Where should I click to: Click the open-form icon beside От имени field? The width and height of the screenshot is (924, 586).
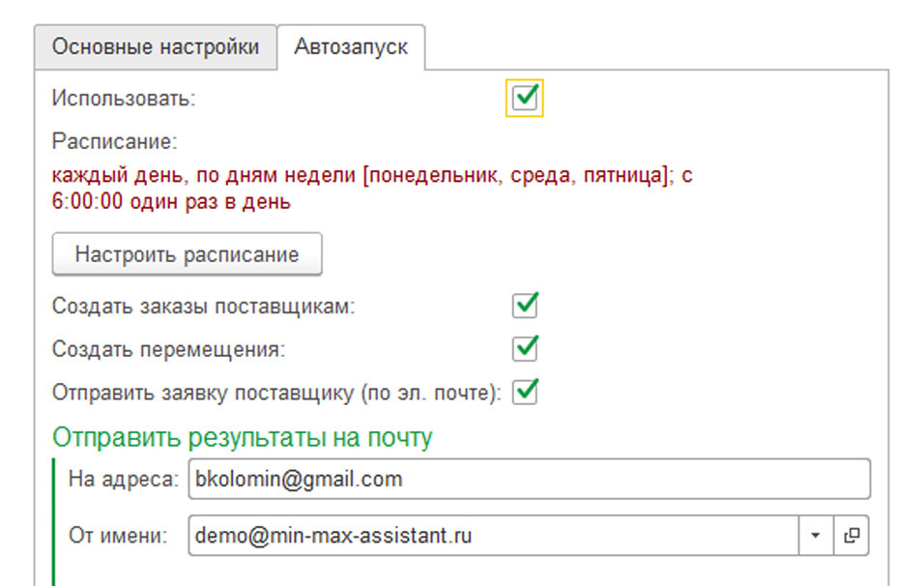(x=853, y=534)
